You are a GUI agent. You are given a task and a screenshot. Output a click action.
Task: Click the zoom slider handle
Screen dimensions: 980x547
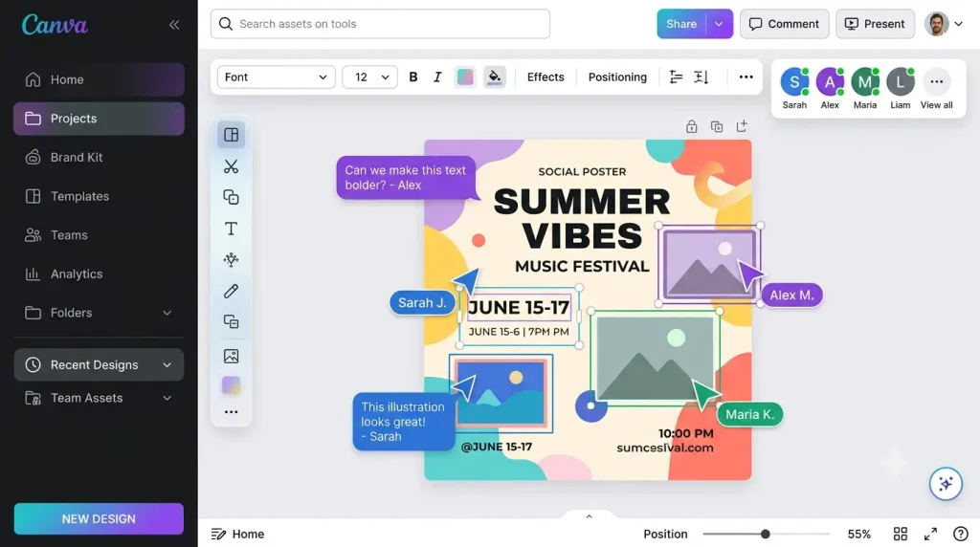(765, 534)
